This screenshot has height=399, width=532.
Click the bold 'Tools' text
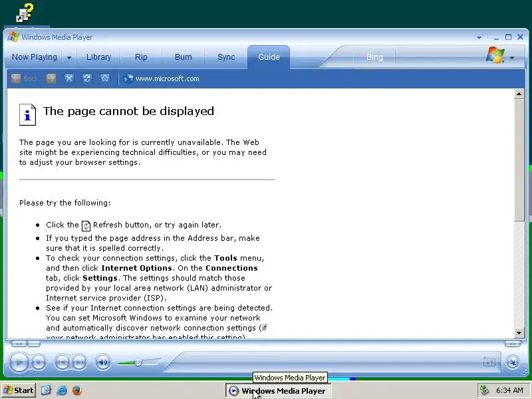pos(225,258)
